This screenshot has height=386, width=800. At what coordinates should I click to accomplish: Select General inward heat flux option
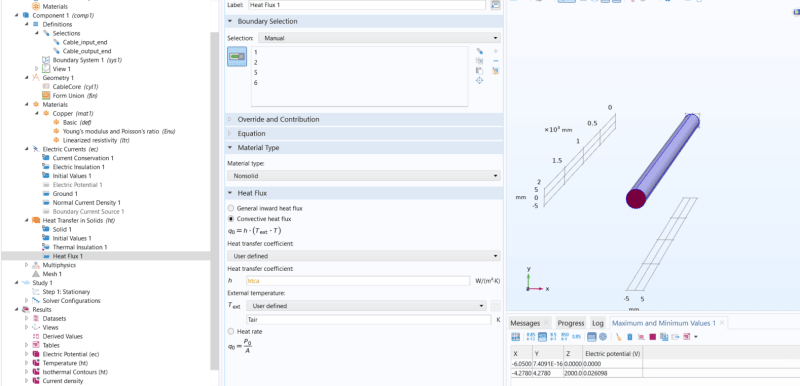[x=231, y=208]
